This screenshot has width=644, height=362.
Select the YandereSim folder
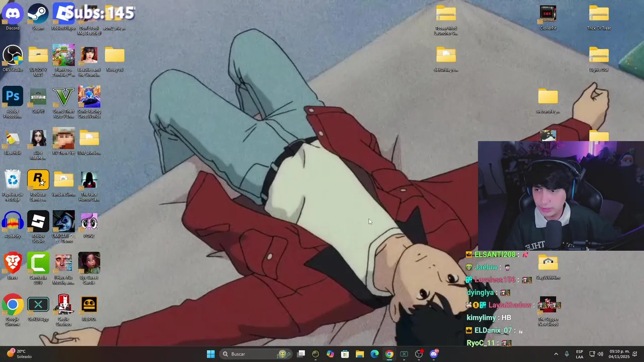pos(63,183)
